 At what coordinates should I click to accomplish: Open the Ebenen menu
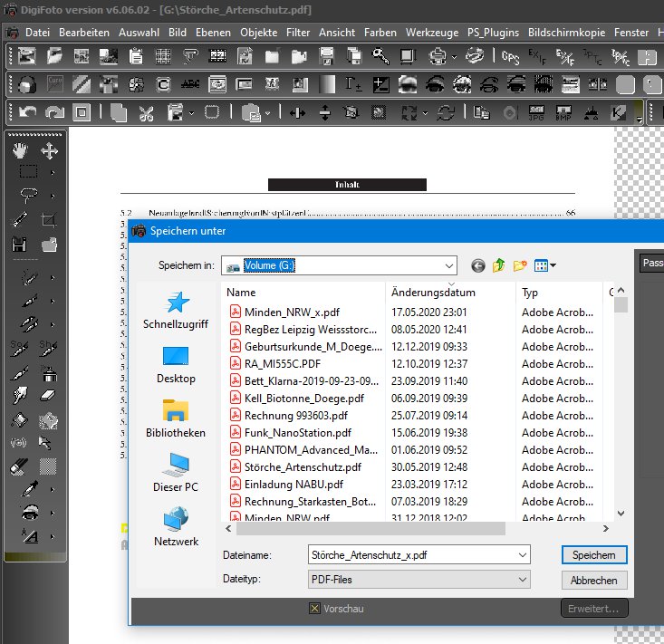(212, 33)
